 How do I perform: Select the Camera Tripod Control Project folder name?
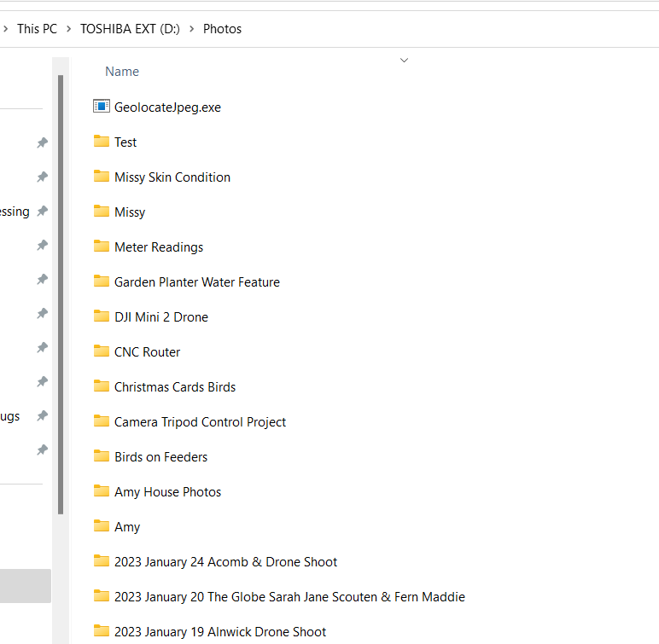pyautogui.click(x=201, y=421)
